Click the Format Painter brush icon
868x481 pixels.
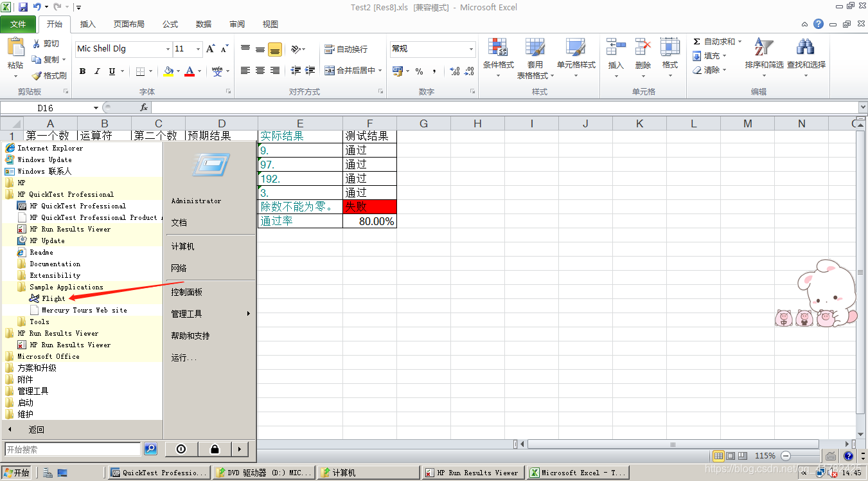click(37, 76)
